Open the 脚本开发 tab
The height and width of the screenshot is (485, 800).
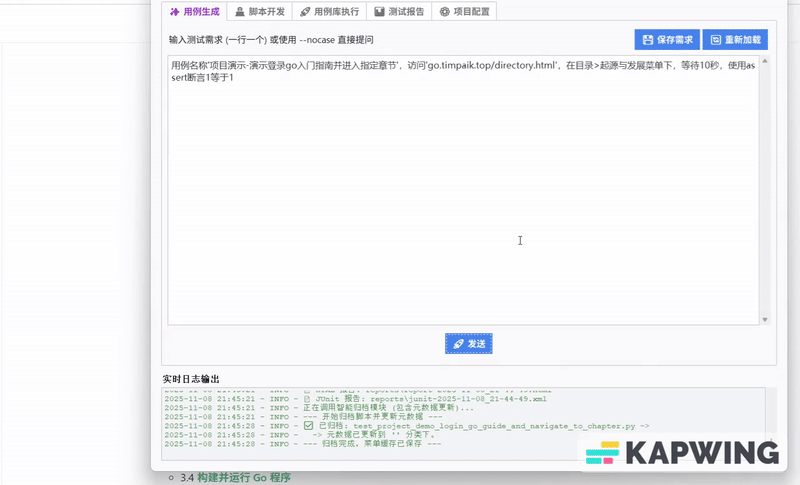point(260,11)
